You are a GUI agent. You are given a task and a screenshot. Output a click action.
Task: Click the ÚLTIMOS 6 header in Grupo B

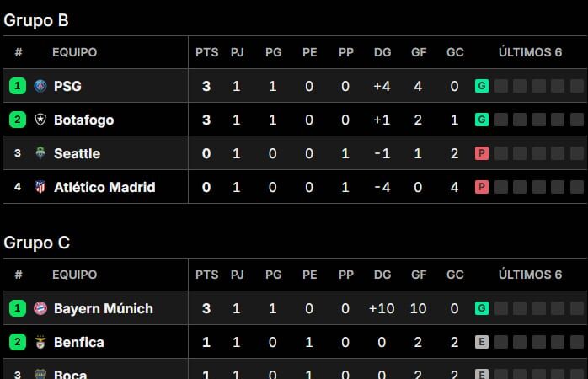pos(530,52)
